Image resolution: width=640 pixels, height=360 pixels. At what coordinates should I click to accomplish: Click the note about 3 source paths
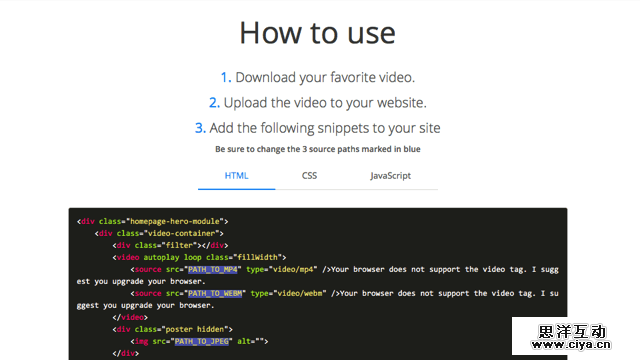click(318, 149)
